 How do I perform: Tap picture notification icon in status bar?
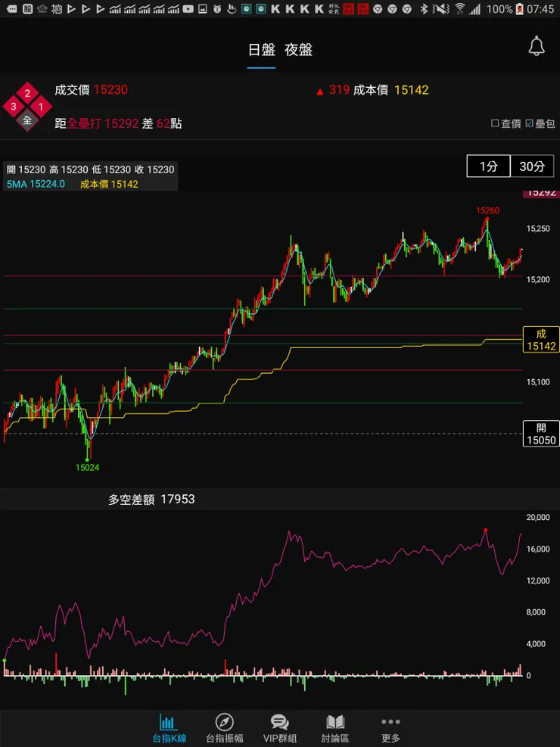pyautogui.click(x=203, y=8)
